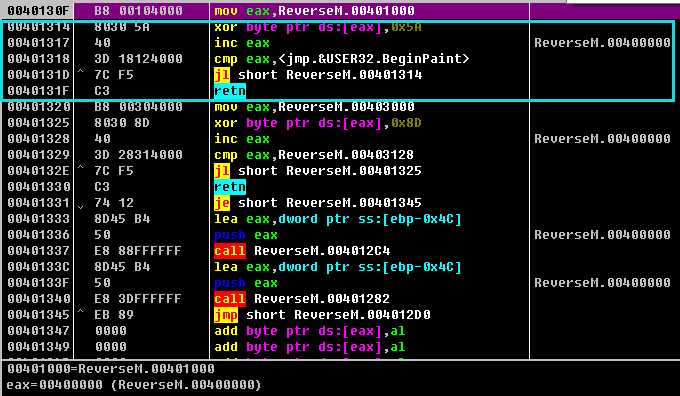Click 'retn' at address 0040131F
The width and height of the screenshot is (680, 396).
click(230, 92)
